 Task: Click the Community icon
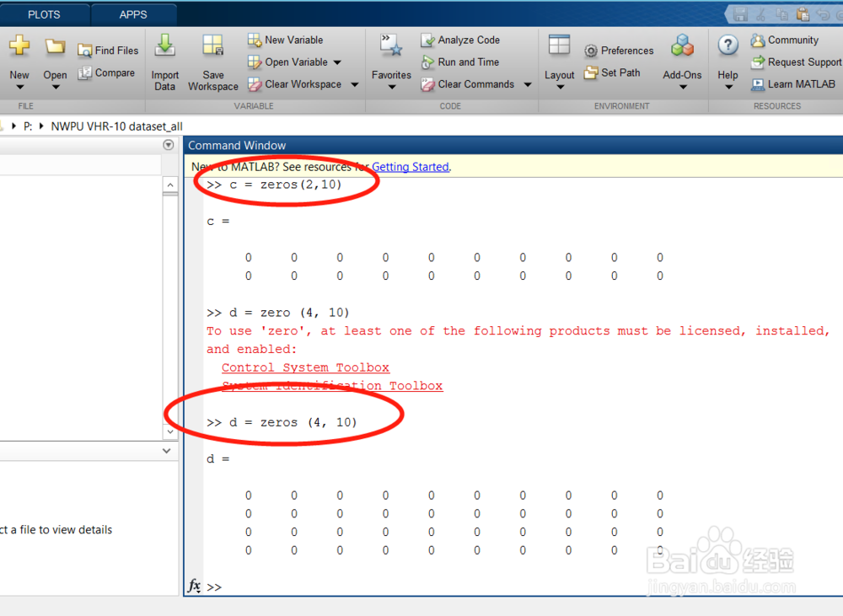click(x=758, y=40)
